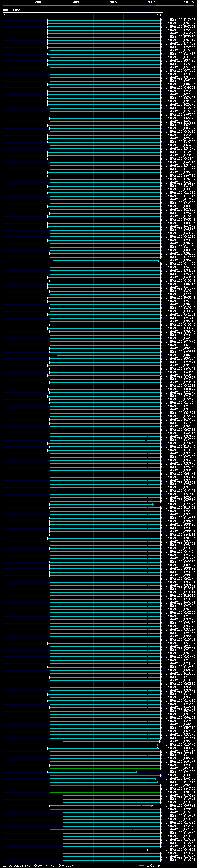The height and width of the screenshot is (868, 197).
Task: Select the UniRef100_P00865 hit label
Action: click(x=180, y=121)
